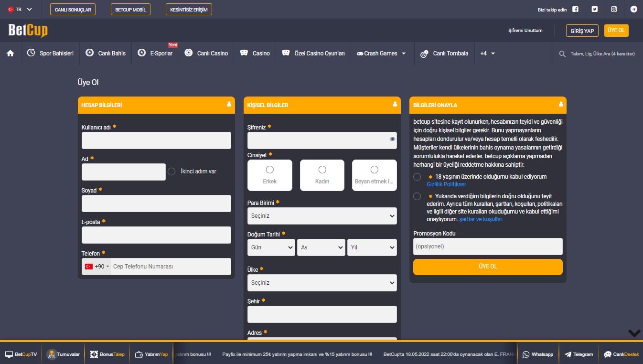This screenshot has width=643, height=364.
Task: Open BetCupTV from bottom bar
Action: [x=21, y=354]
